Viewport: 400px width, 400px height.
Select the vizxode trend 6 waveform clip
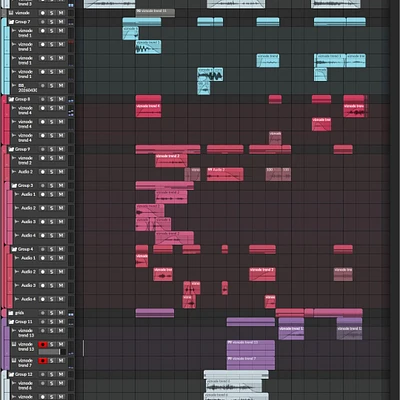pos(233,386)
